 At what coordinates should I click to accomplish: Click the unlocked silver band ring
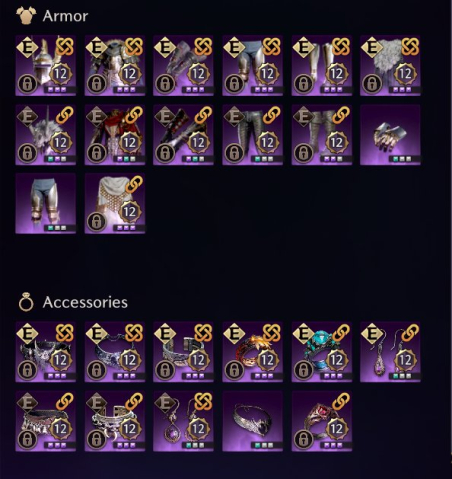click(x=252, y=421)
